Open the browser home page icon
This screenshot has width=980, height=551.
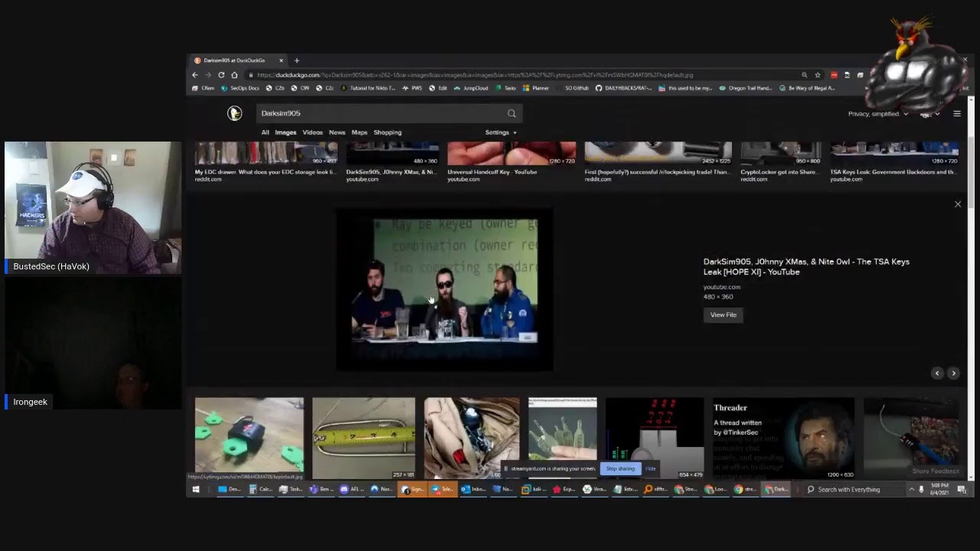[x=234, y=75]
